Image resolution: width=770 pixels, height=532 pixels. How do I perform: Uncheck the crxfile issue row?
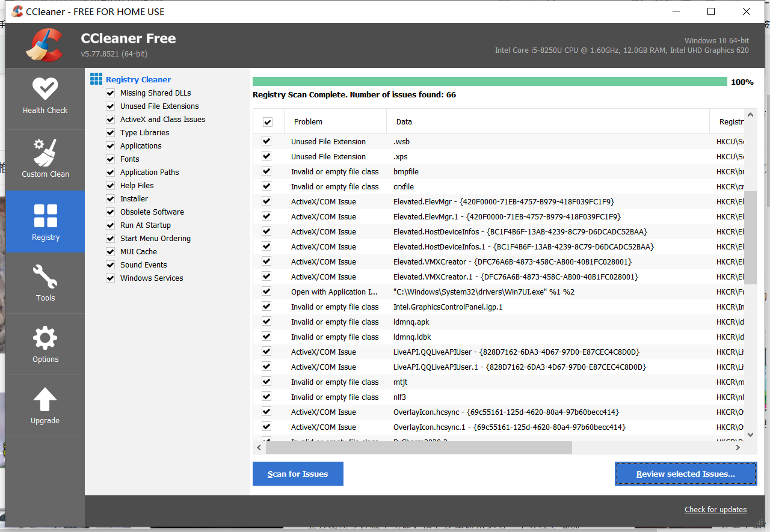point(266,186)
